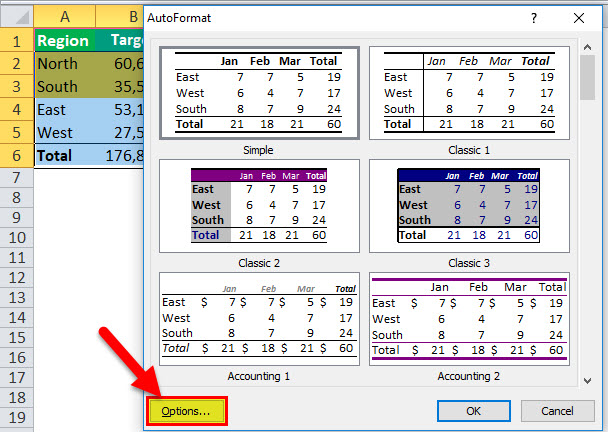Click the format list scrollbar thumb
The height and width of the screenshot is (432, 608).
pyautogui.click(x=587, y=78)
